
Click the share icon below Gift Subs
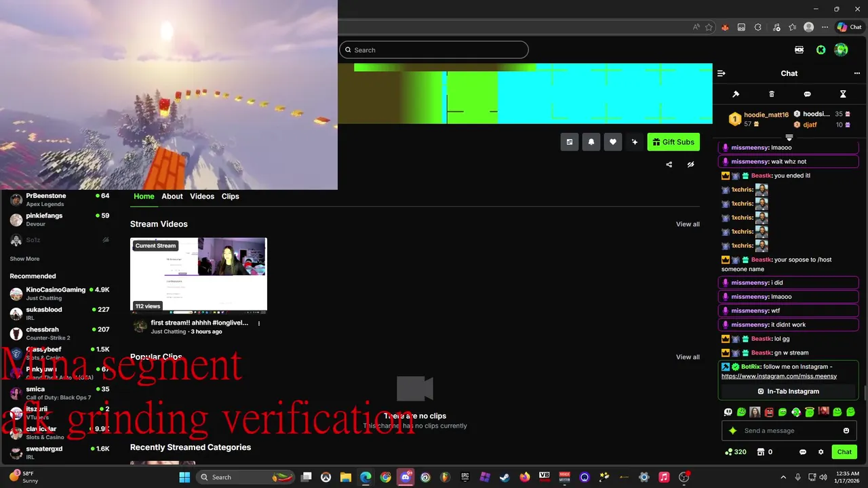[669, 164]
